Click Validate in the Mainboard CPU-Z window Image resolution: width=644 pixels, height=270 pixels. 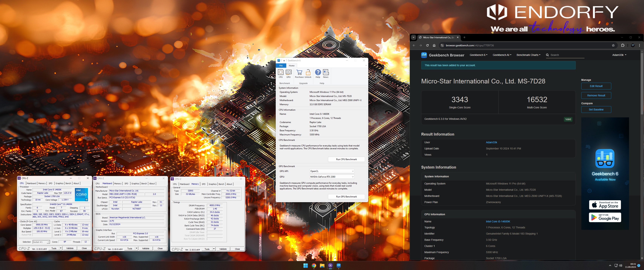[145, 248]
